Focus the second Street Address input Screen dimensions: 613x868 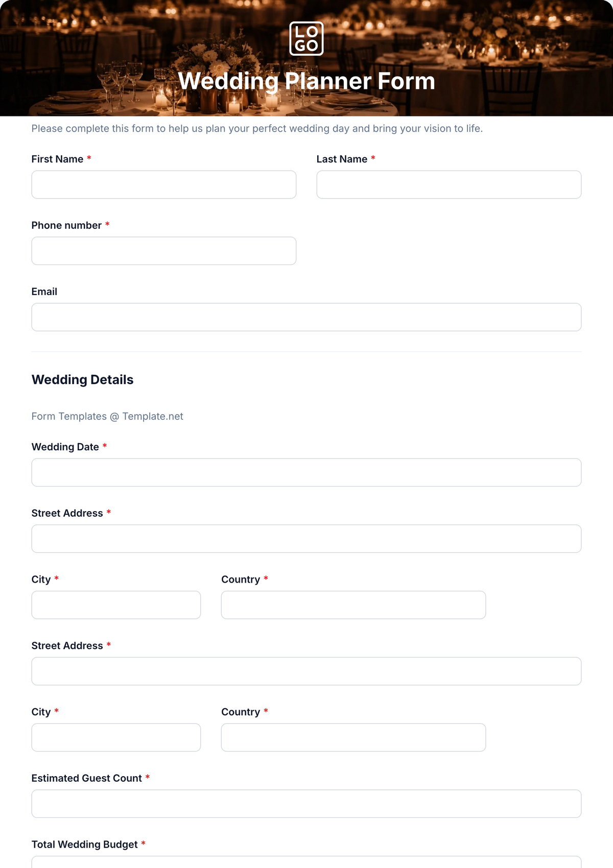(306, 671)
